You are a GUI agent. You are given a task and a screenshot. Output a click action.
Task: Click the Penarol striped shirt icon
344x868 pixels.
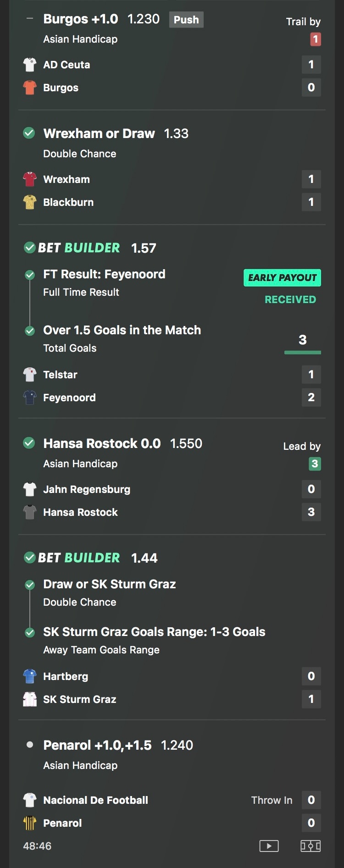tap(30, 823)
